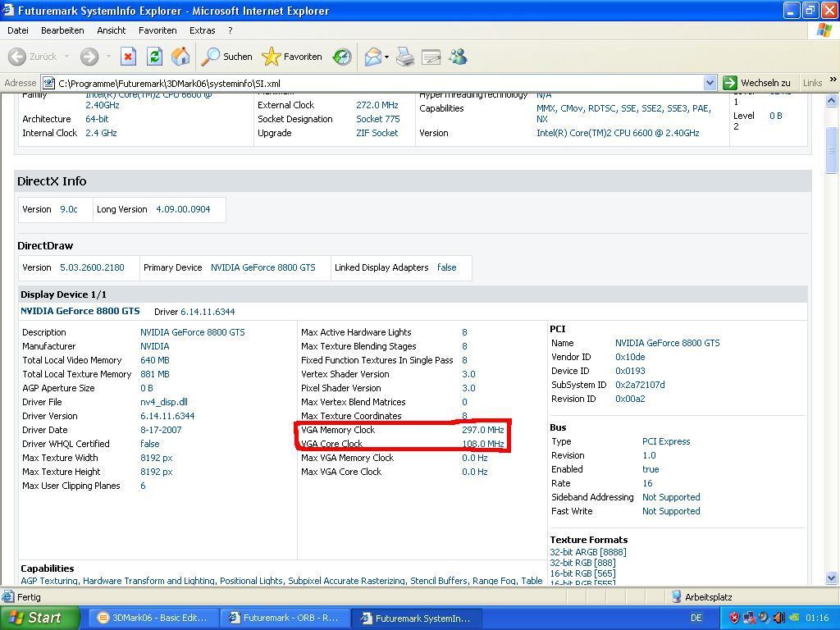
Task: Click driver version 6.14.11.6344 value in table
Action: (167, 416)
